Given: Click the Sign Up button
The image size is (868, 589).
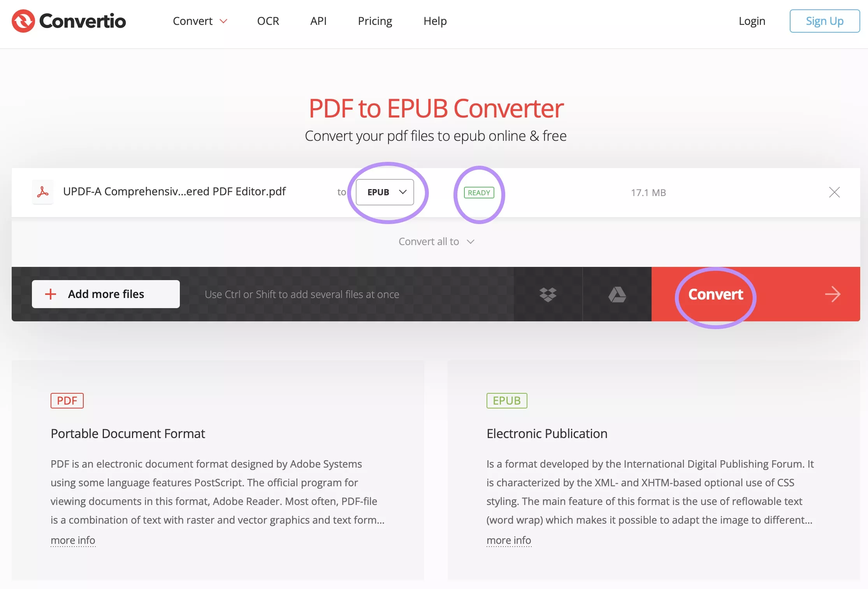Looking at the screenshot, I should click(824, 20).
